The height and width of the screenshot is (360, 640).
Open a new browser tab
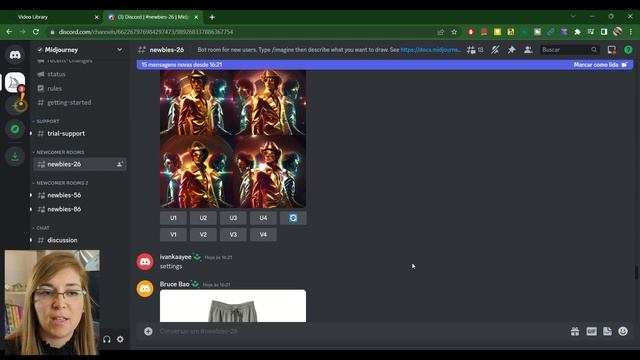click(x=212, y=17)
